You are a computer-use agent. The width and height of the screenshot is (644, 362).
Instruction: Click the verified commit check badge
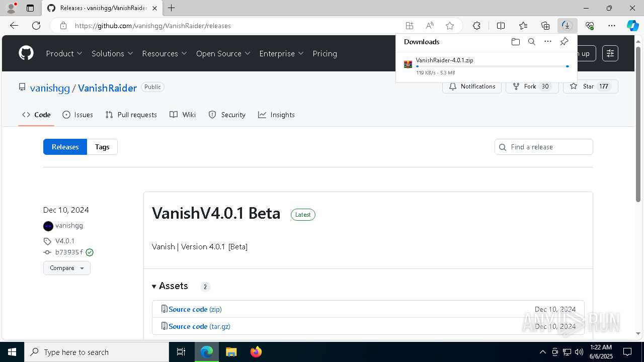90,252
